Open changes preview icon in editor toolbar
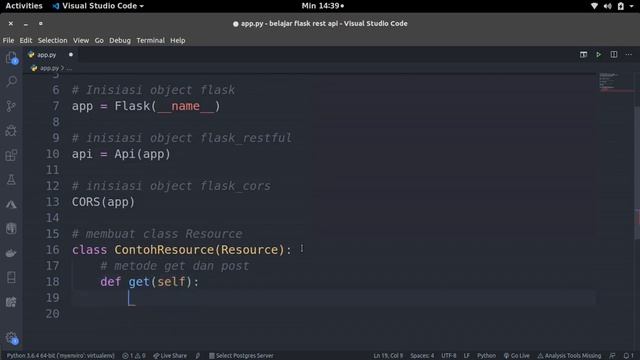Screen dimensions: 640x360 pyautogui.click(x=583, y=54)
